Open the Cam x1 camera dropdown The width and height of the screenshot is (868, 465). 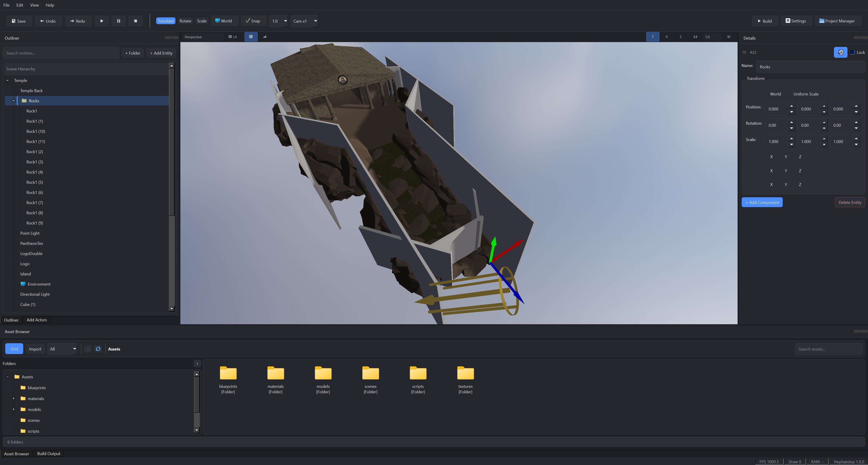315,21
